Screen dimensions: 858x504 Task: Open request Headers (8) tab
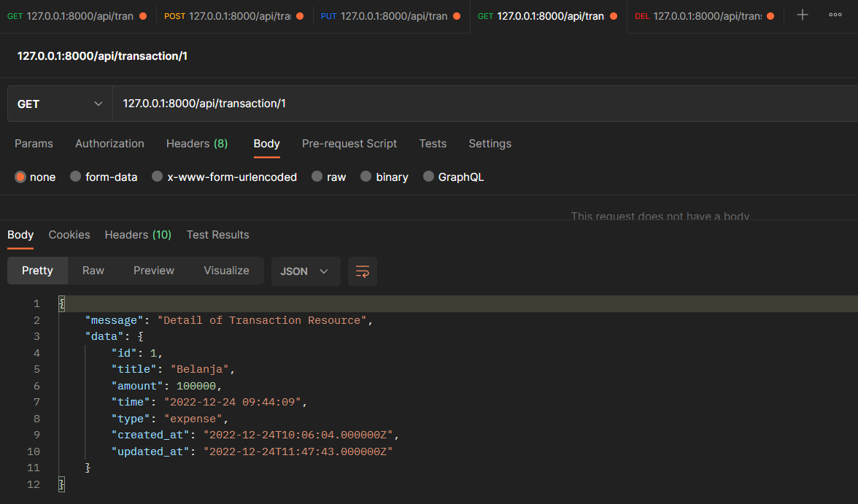[x=197, y=144]
